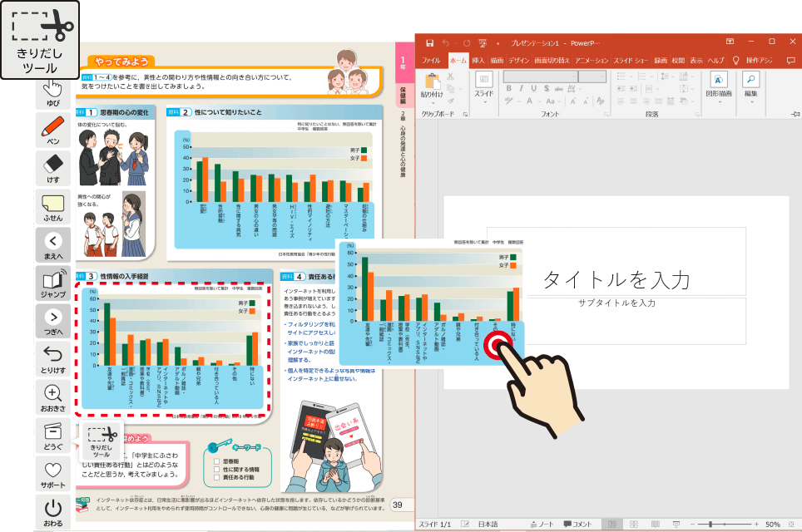Switch to the 表示 tab

click(696, 61)
